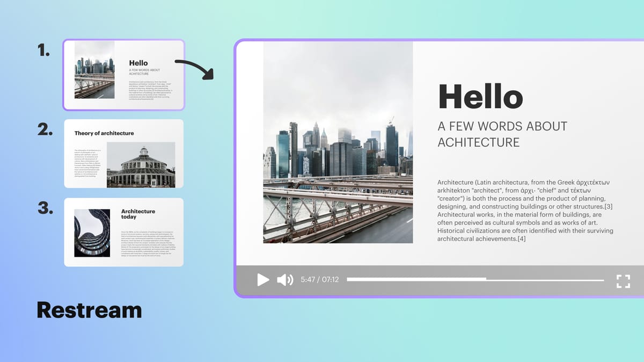This screenshot has height=362, width=644.
Task: Click the number 2 slide label
Action: tap(45, 129)
